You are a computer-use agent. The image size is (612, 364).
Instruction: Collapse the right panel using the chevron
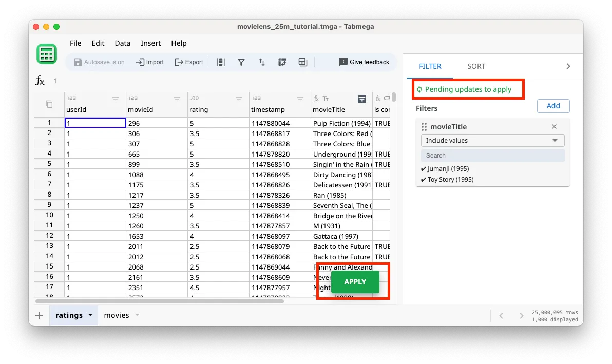(568, 66)
